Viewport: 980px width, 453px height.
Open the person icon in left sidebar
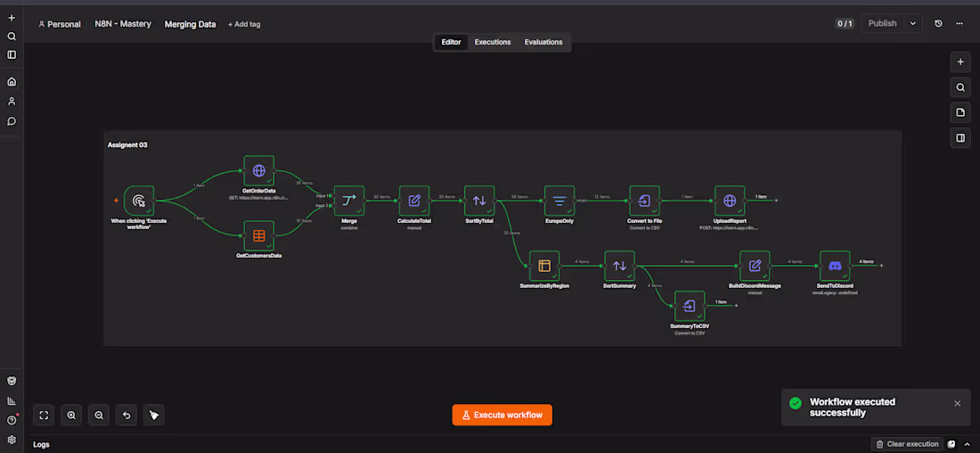click(x=12, y=102)
